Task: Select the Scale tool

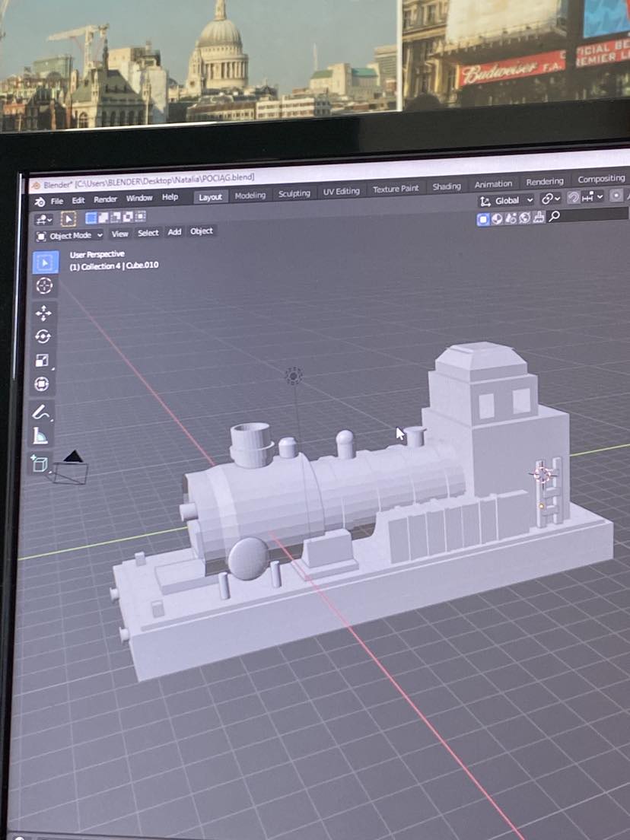Action: coord(43,361)
